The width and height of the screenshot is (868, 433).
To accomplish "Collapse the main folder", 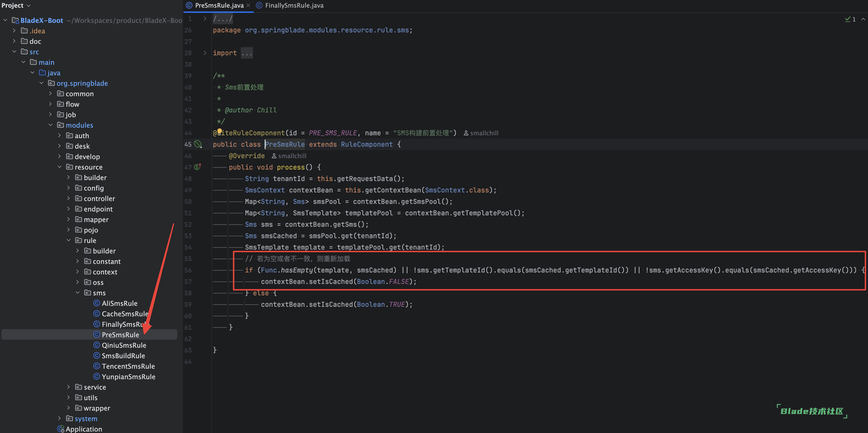I will tap(23, 62).
